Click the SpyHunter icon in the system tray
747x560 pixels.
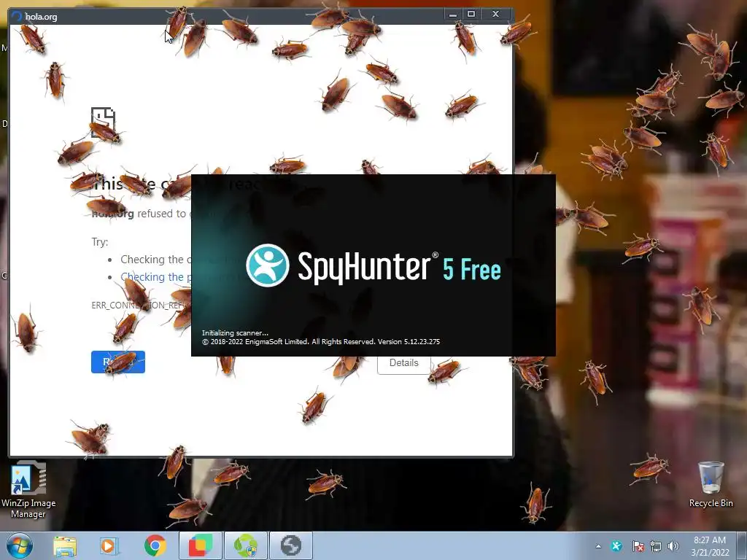pyautogui.click(x=616, y=546)
